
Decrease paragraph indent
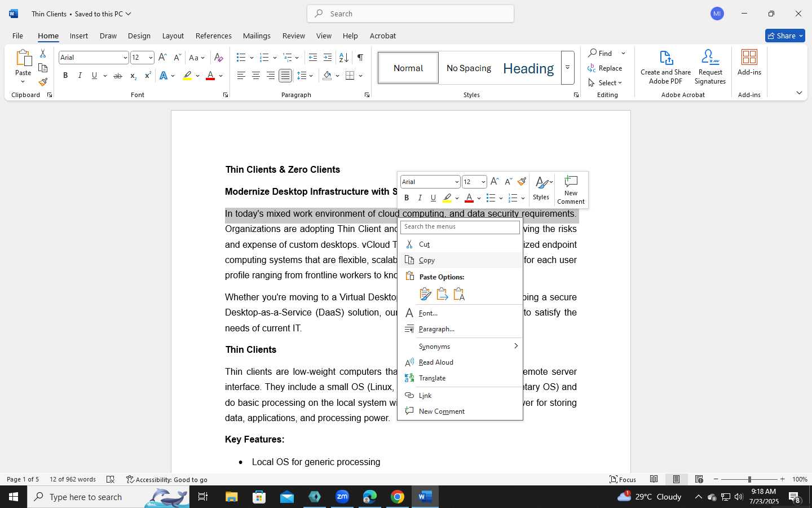[x=313, y=58]
